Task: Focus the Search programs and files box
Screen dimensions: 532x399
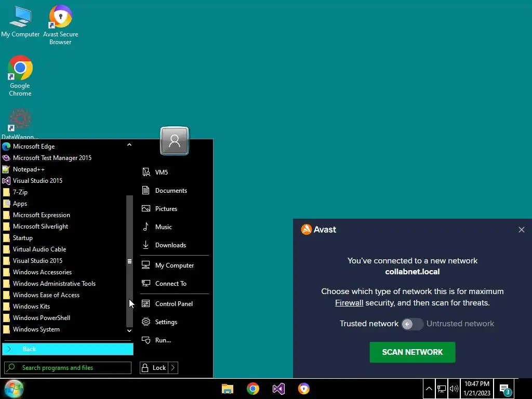Action: pos(68,368)
